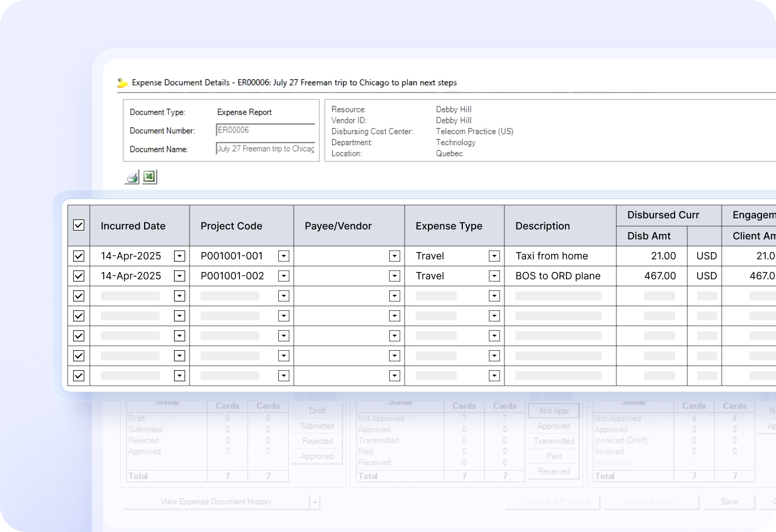
Task: Click the expense document icon beside the title
Action: click(x=122, y=82)
